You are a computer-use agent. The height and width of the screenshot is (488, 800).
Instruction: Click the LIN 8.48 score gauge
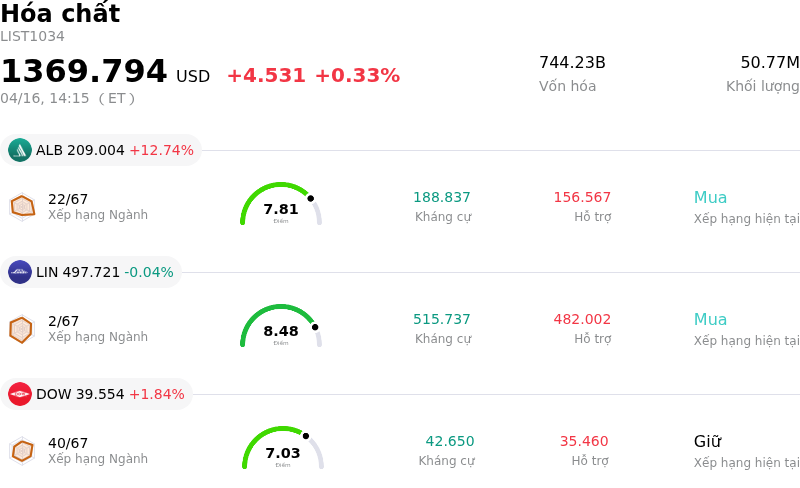281,327
